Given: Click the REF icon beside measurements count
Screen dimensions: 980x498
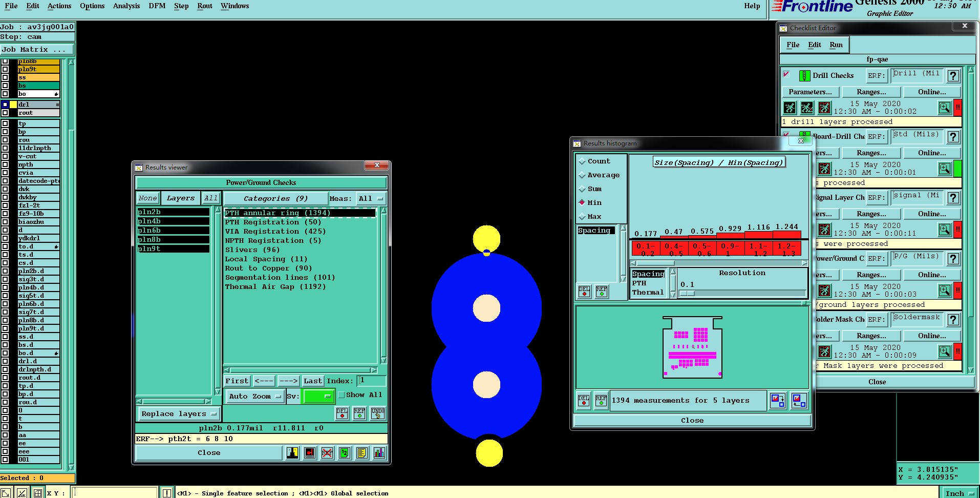Looking at the screenshot, I should 601,401.
